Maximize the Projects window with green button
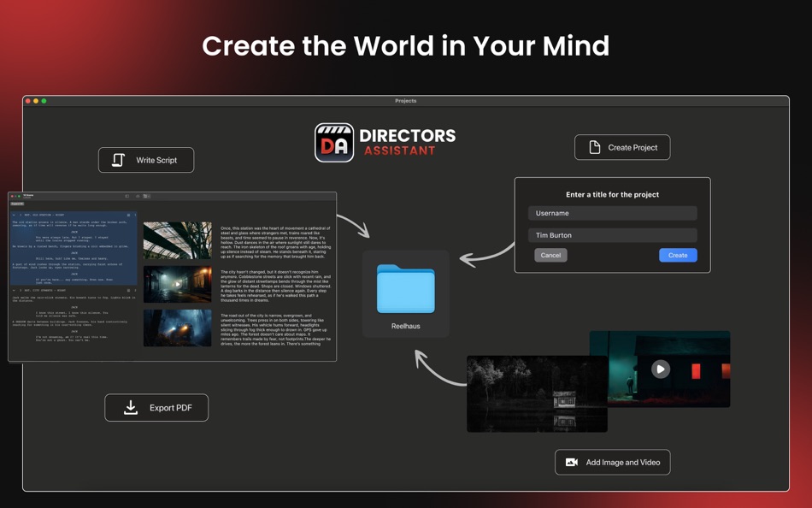812x508 pixels. tap(44, 101)
